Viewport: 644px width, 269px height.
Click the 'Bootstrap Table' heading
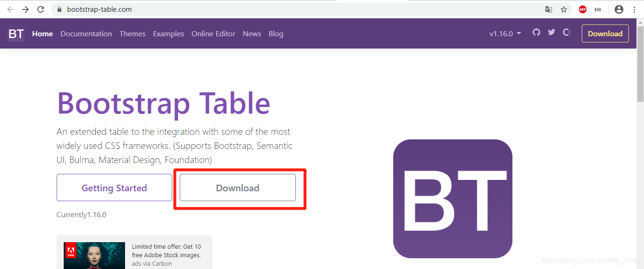[x=163, y=103]
